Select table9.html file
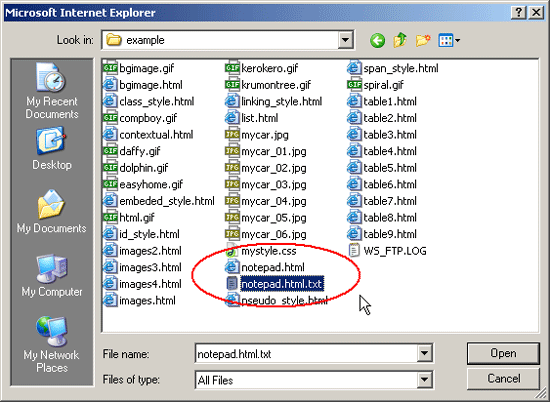 [x=382, y=234]
